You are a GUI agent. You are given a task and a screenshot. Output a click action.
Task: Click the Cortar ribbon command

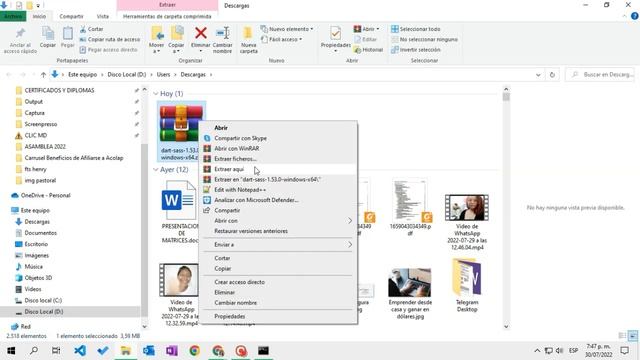pos(91,29)
